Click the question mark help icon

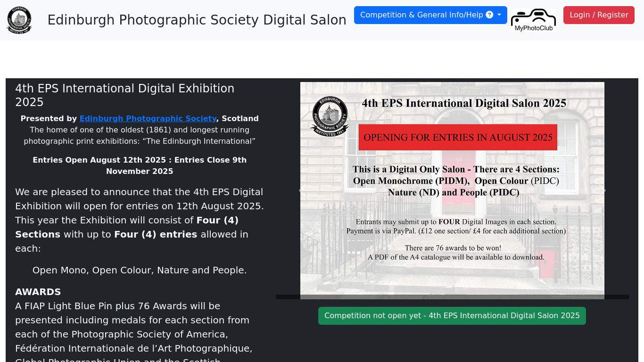pos(489,15)
